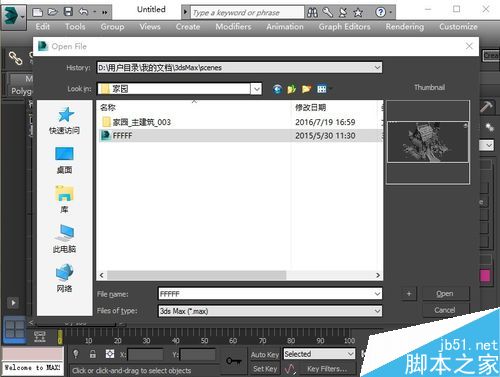Click the binoculars search icon

pyautogui.click(x=312, y=13)
